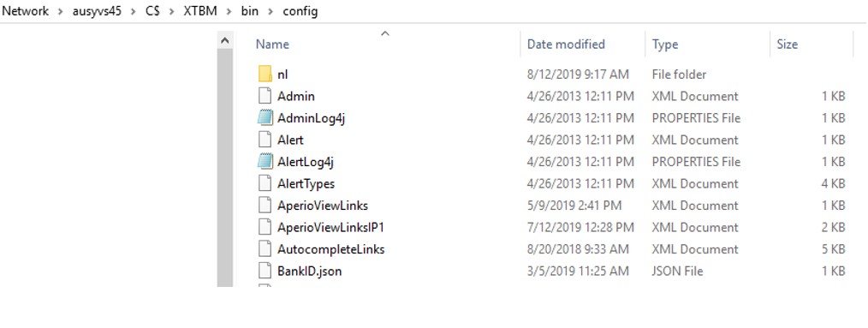This screenshot has width=868, height=328.
Task: Click the BankID.json file icon
Action: coord(265,271)
